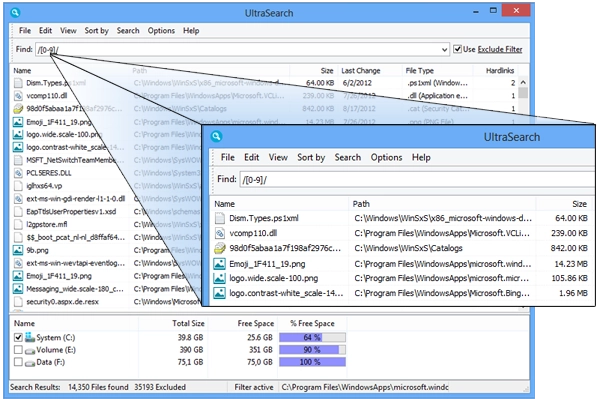Image resolution: width=600 pixels, height=401 pixels.
Task: Toggle the Use Exclude Filter checkbox
Action: pos(457,49)
